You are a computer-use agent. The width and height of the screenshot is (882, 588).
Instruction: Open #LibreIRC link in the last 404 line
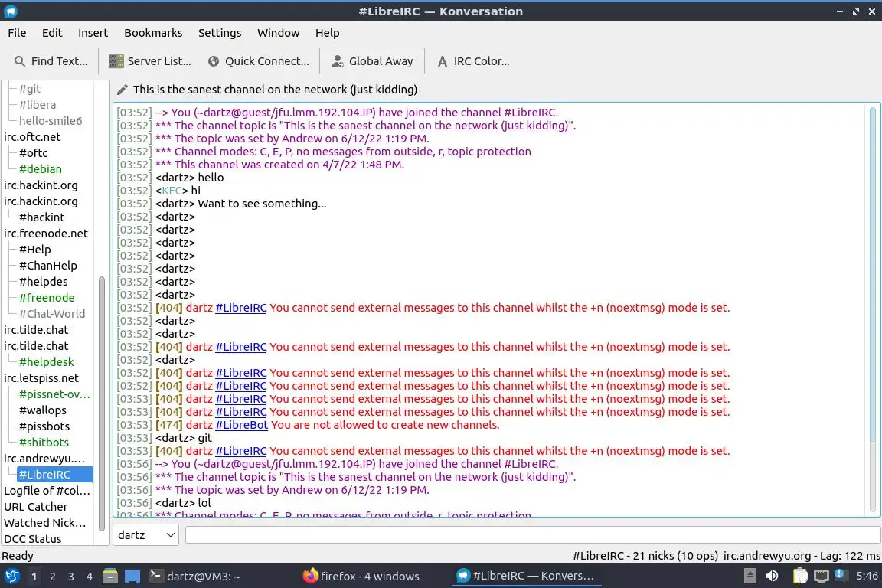[240, 451]
